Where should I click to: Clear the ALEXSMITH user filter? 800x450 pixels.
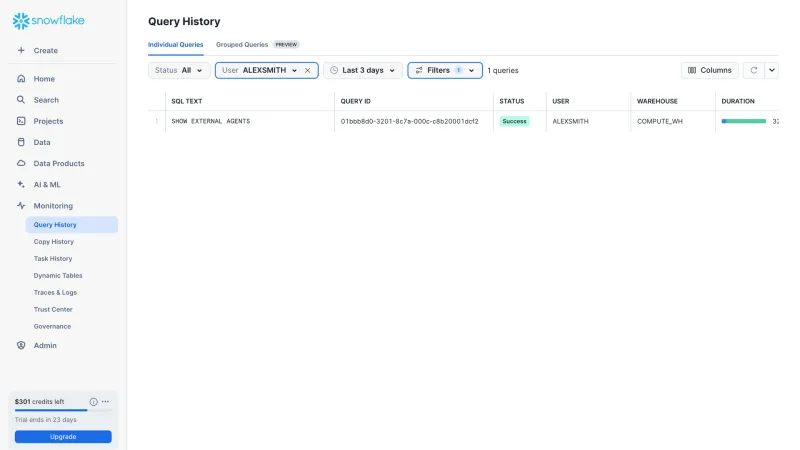click(x=308, y=70)
